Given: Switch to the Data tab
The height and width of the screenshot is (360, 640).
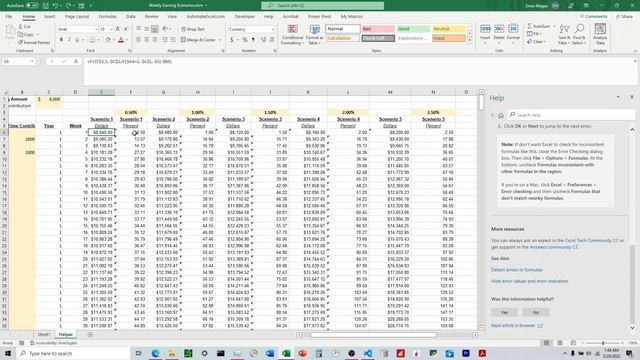Looking at the screenshot, I should point(131,17).
